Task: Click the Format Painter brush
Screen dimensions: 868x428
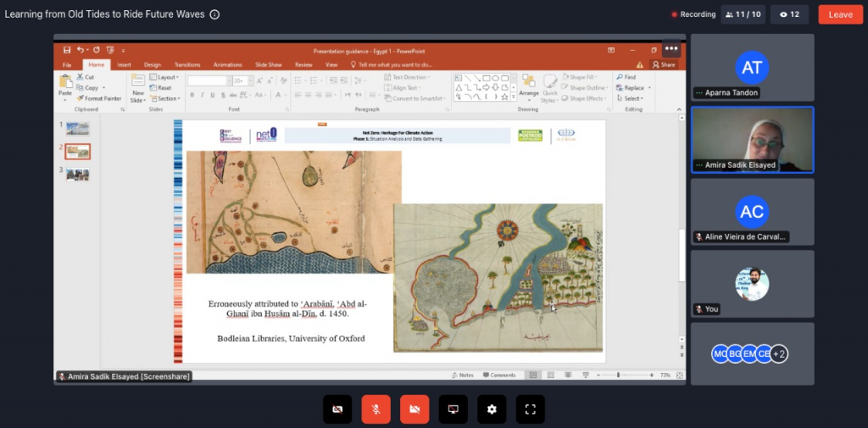Action: 99,98
